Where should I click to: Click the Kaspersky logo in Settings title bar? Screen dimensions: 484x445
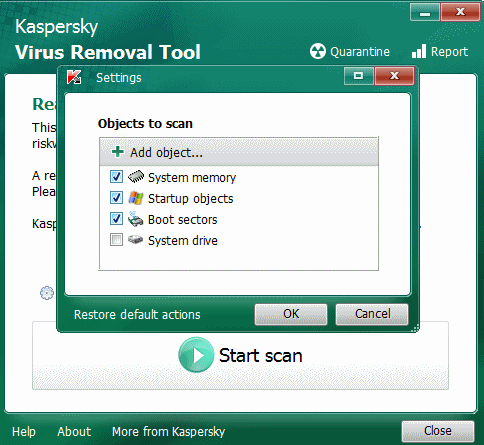click(x=74, y=77)
